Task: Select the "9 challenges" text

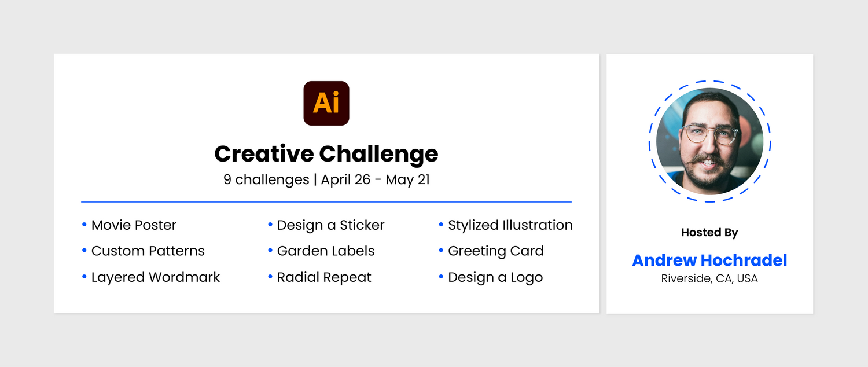Action: 266,179
